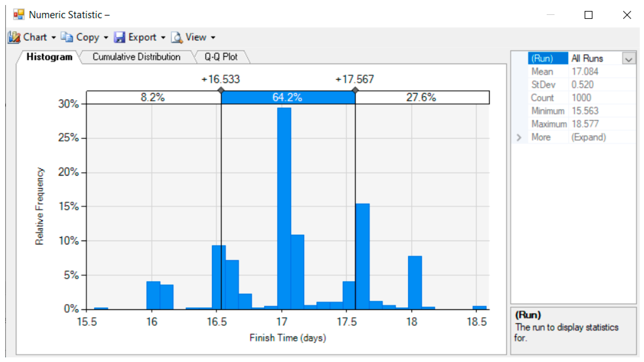Open the Copy dropdown arrow
The width and height of the screenshot is (644, 362).
coord(106,38)
